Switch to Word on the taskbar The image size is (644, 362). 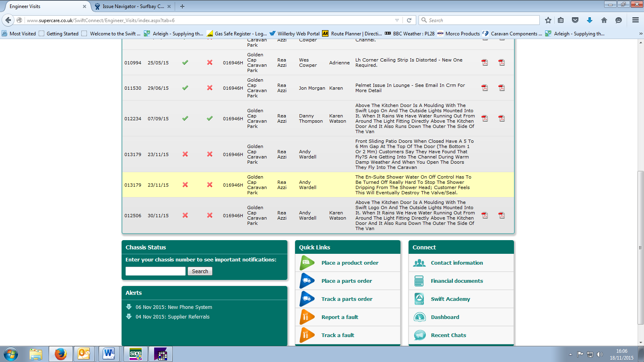[x=109, y=354]
